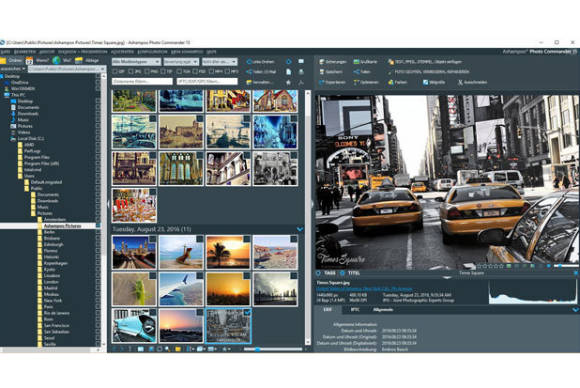This screenshot has height=388, width=580.
Task: Click the Teilen share icon
Action: pyautogui.click(x=356, y=72)
